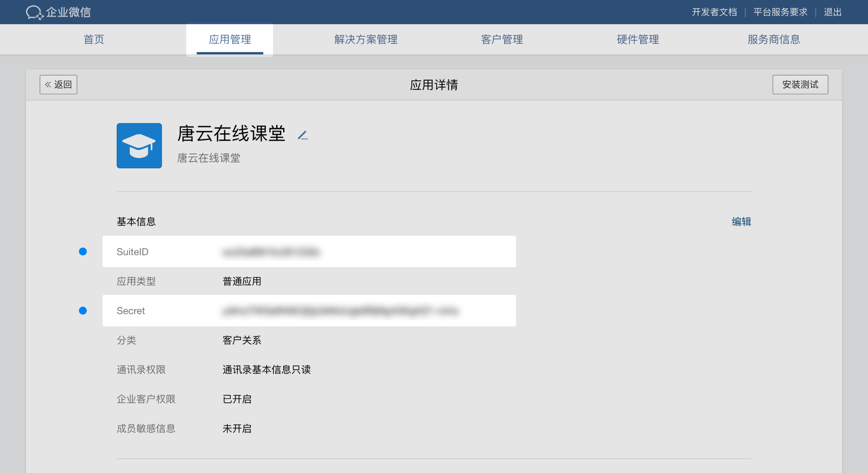Click the 应用类型 label
Screen dimensions: 868x473
pyautogui.click(x=136, y=281)
